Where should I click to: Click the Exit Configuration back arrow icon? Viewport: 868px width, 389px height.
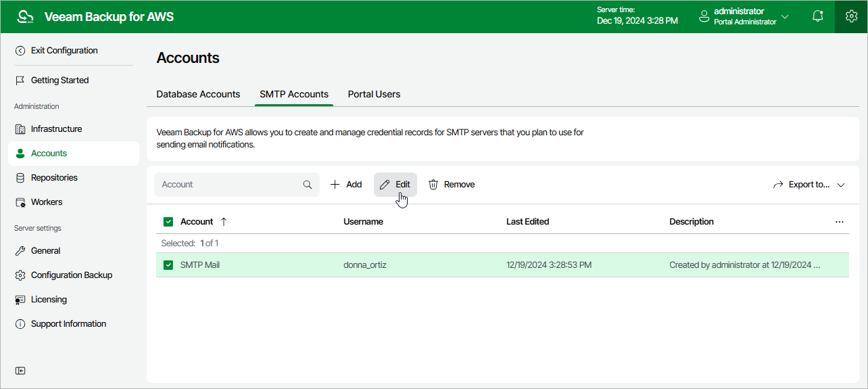pos(20,51)
